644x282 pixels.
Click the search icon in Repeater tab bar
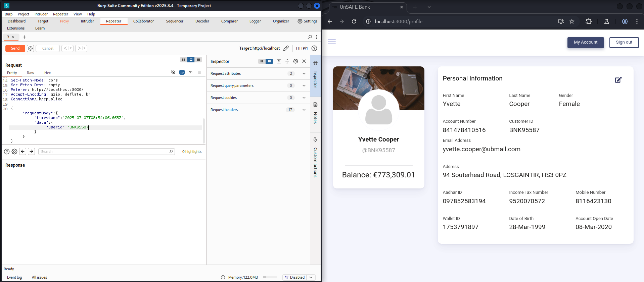[x=310, y=37]
